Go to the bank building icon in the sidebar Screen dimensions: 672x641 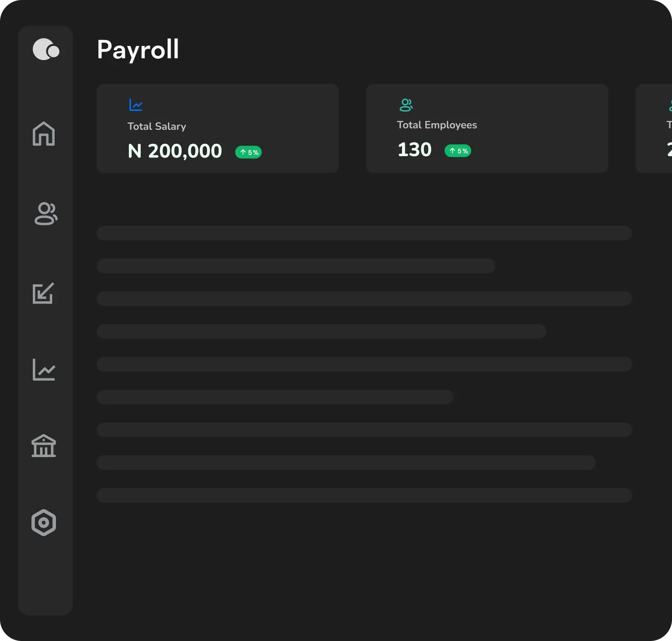coord(44,446)
